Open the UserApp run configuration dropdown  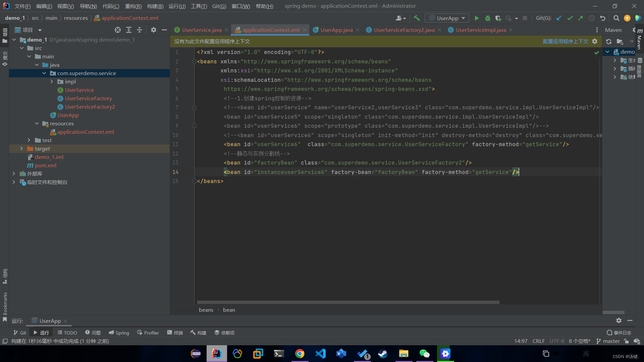447,18
